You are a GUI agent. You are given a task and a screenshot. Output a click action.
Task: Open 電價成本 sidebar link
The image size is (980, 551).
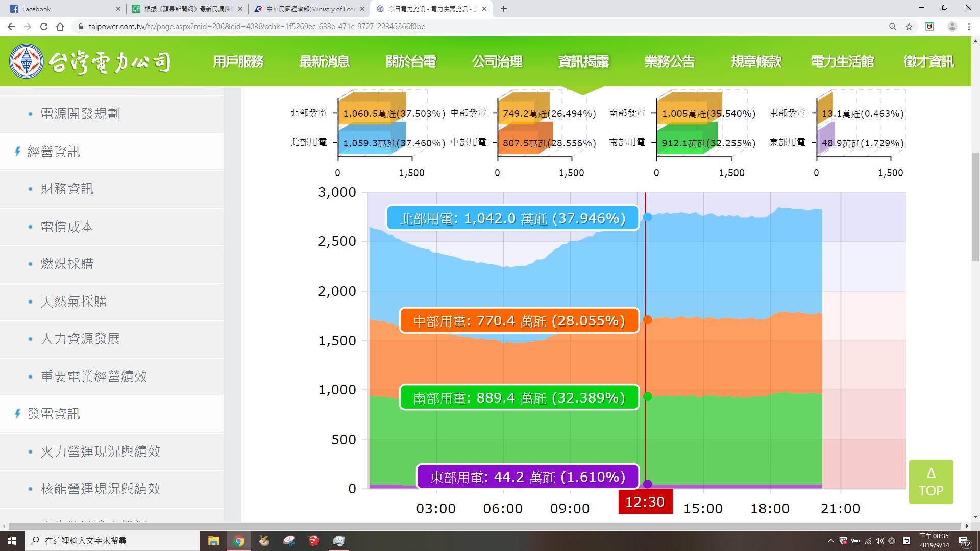click(x=111, y=227)
